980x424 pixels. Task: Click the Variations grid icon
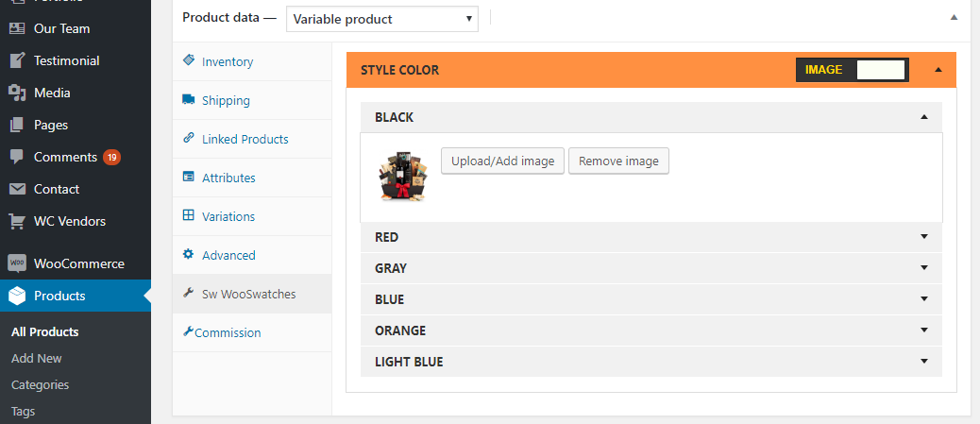tap(188, 215)
